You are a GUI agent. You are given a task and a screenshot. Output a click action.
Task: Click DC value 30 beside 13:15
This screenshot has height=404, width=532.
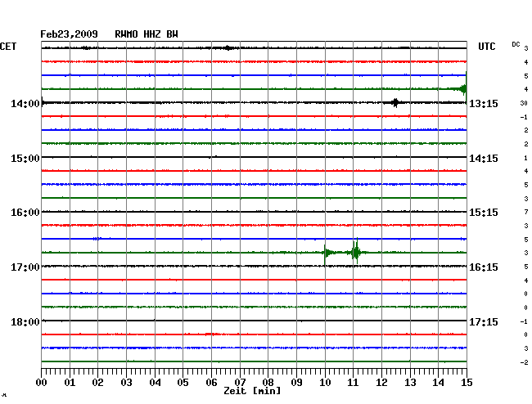click(x=524, y=103)
